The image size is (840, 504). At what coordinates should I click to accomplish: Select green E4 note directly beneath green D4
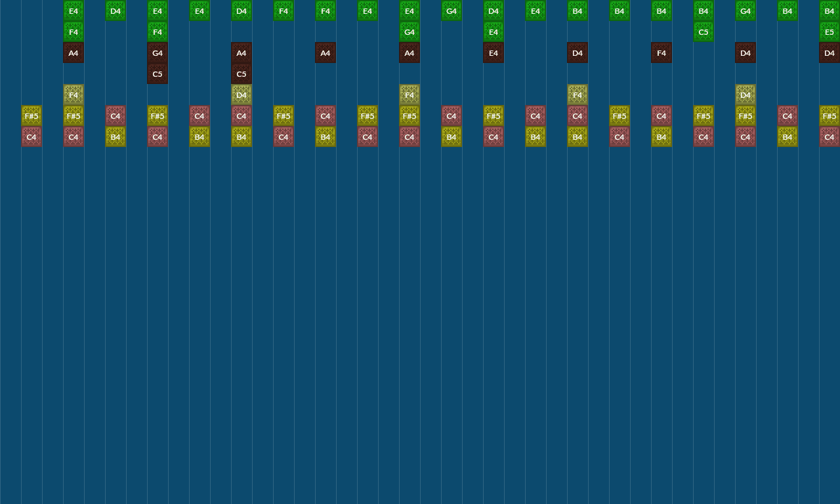(493, 31)
